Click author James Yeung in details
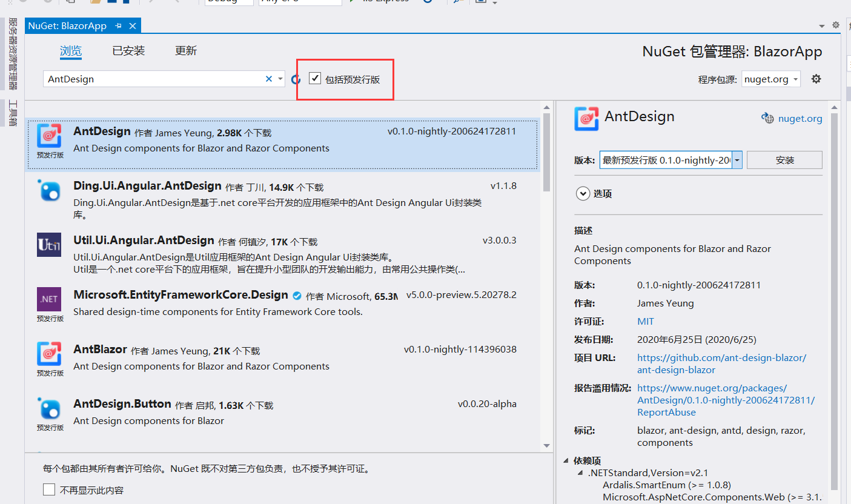The height and width of the screenshot is (504, 851). pyautogui.click(x=666, y=303)
